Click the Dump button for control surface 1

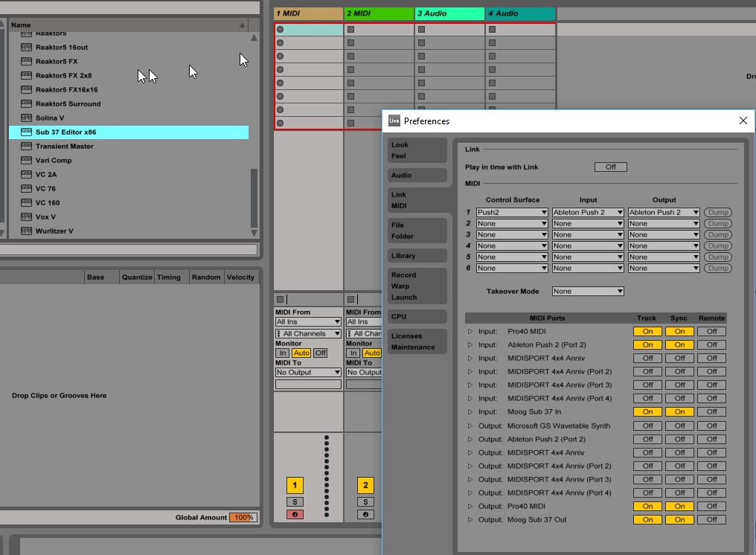point(717,212)
